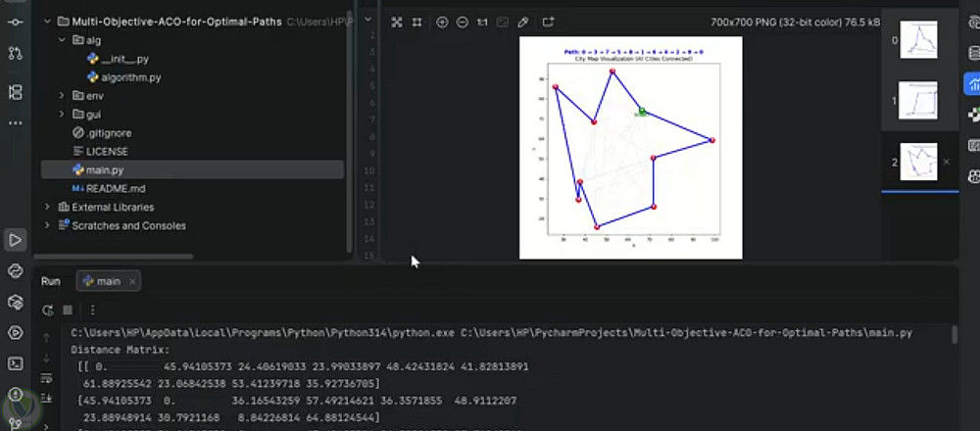
Task: Toggle soft-wrap in the Run console
Action: (x=46, y=378)
